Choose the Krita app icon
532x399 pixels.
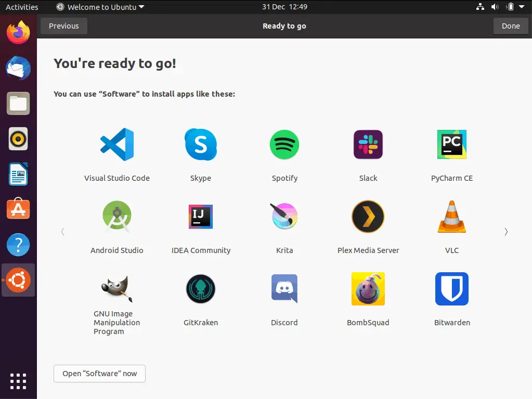pos(284,216)
